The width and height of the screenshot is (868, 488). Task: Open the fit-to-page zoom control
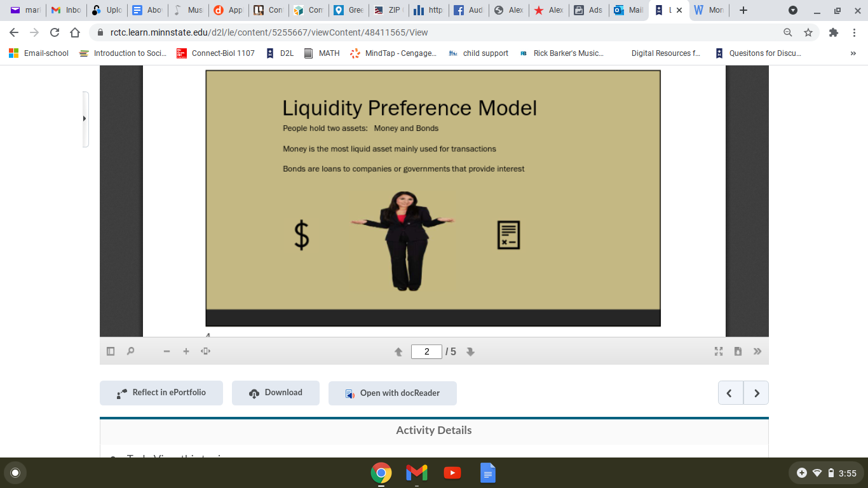click(205, 351)
